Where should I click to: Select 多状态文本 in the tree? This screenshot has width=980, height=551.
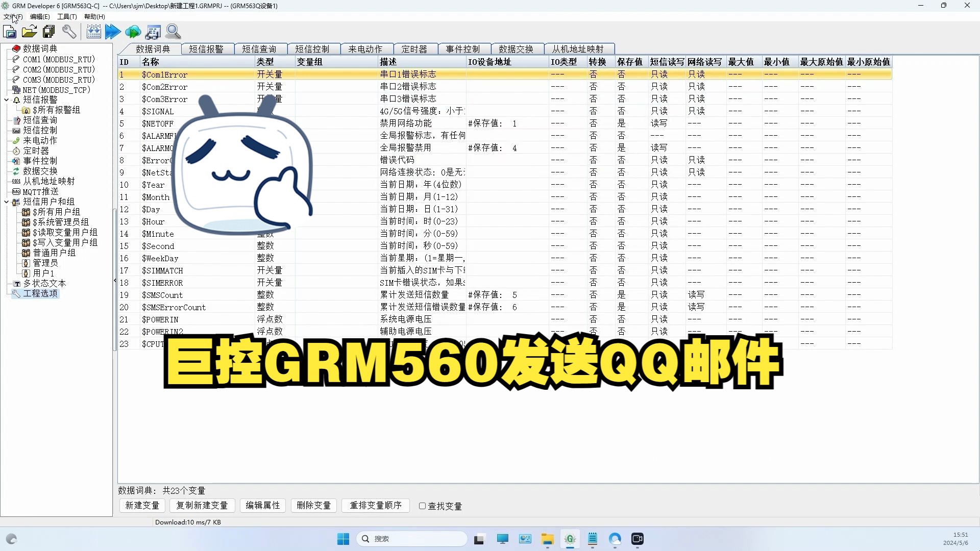(x=44, y=283)
